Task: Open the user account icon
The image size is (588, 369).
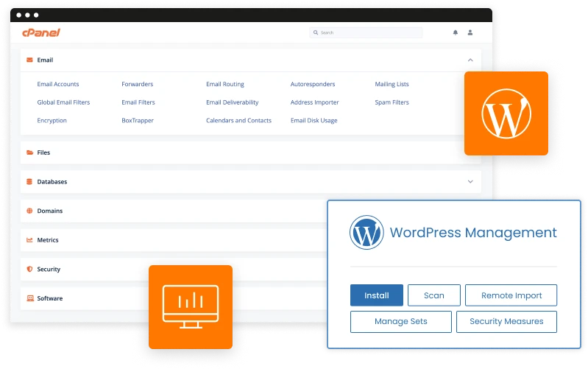Action: coord(470,32)
